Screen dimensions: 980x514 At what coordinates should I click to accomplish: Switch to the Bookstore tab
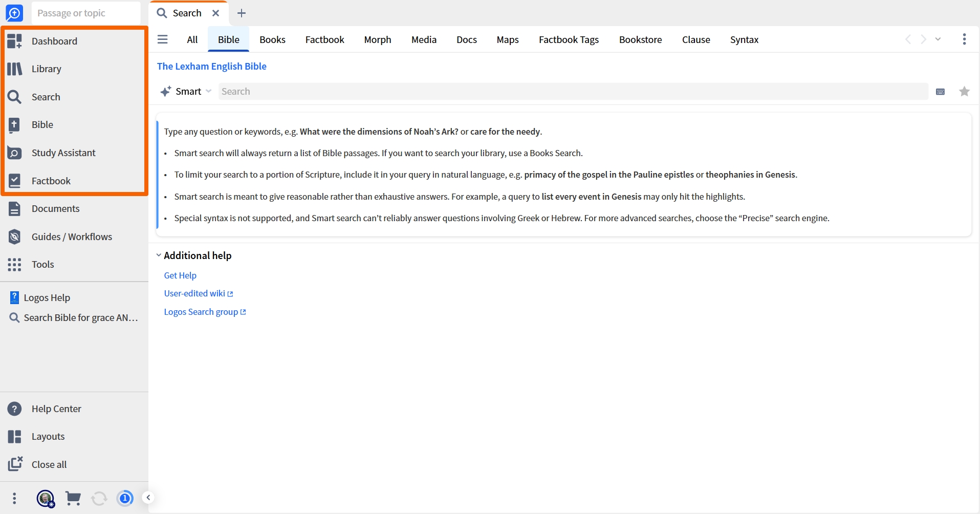pos(641,39)
